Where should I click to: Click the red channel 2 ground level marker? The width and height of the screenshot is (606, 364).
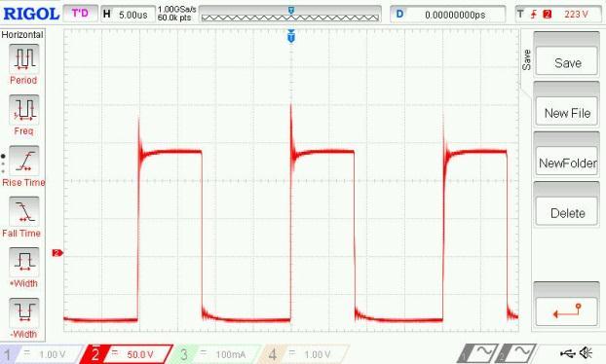point(57,253)
